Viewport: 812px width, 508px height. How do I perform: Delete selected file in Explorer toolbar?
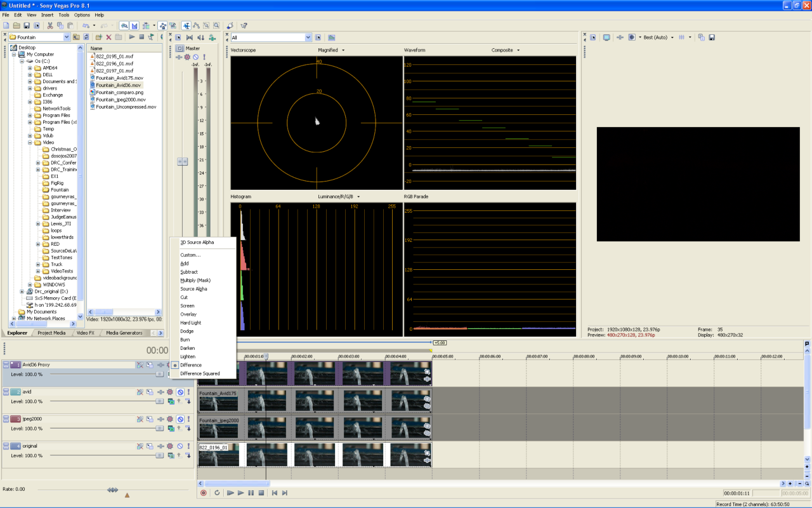point(108,37)
